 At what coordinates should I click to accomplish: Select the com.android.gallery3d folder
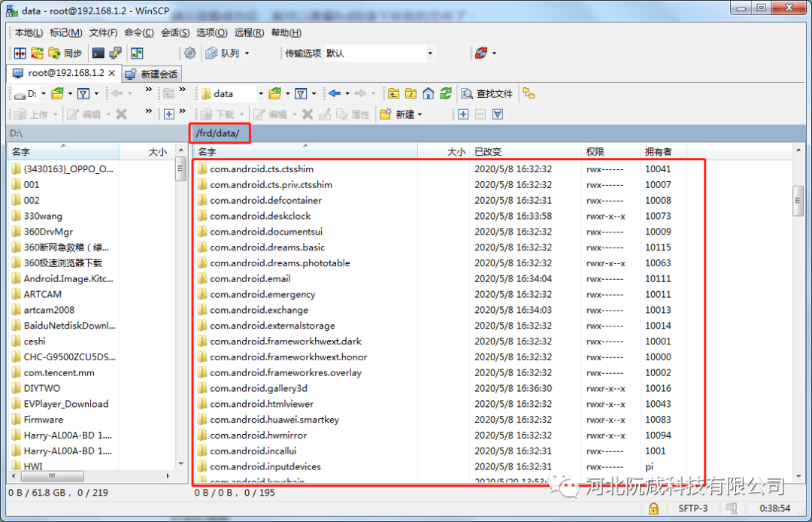pos(258,388)
